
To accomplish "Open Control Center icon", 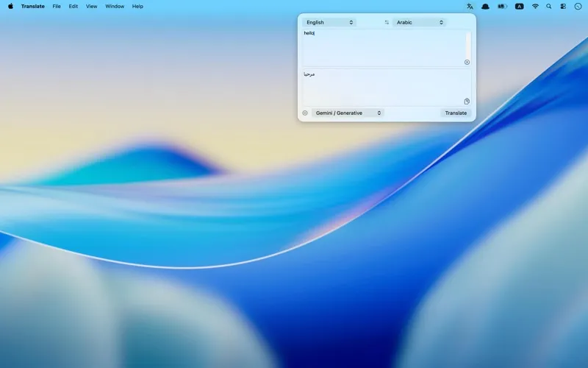I will pos(563,7).
